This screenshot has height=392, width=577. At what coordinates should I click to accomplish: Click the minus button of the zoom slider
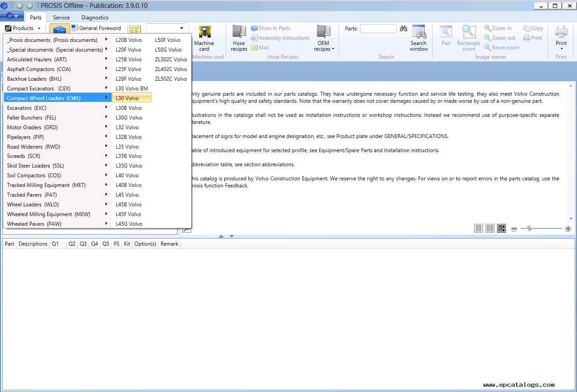(x=514, y=229)
